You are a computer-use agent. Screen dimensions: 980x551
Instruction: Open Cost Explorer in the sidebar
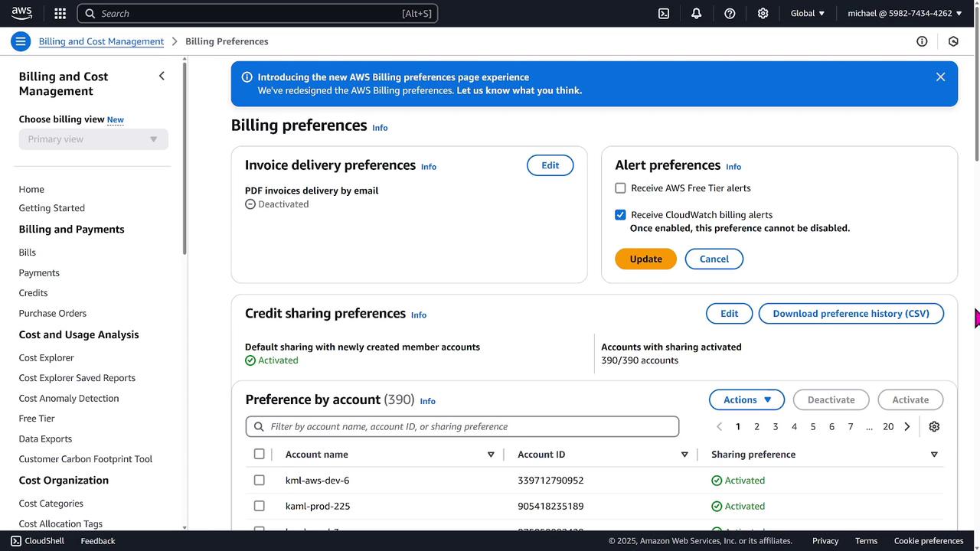pyautogui.click(x=46, y=357)
